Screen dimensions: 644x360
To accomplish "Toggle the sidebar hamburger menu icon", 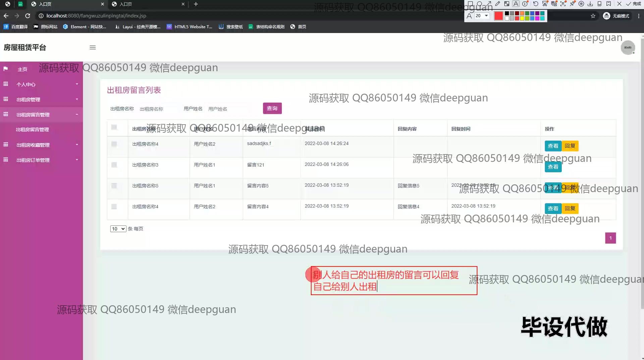I will pyautogui.click(x=93, y=47).
